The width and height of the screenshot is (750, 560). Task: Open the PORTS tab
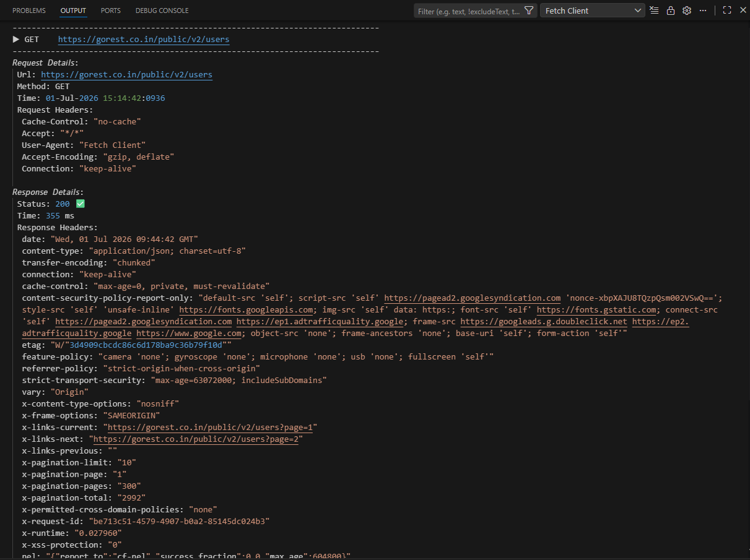pyautogui.click(x=111, y=11)
